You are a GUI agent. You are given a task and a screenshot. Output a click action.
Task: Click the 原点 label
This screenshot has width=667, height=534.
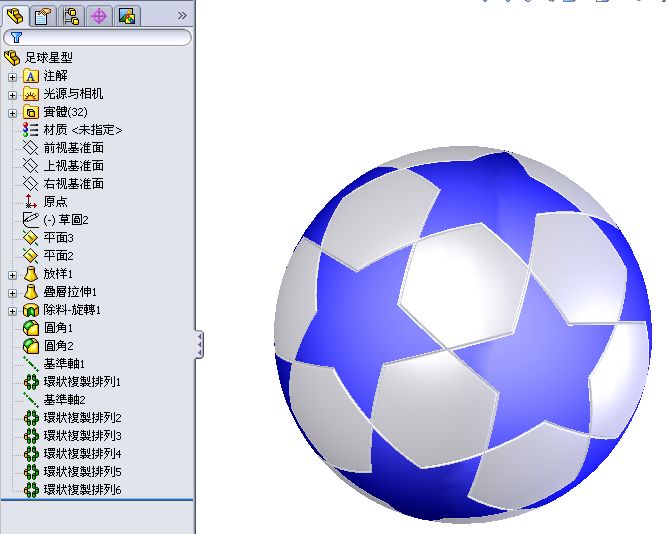tap(55, 201)
